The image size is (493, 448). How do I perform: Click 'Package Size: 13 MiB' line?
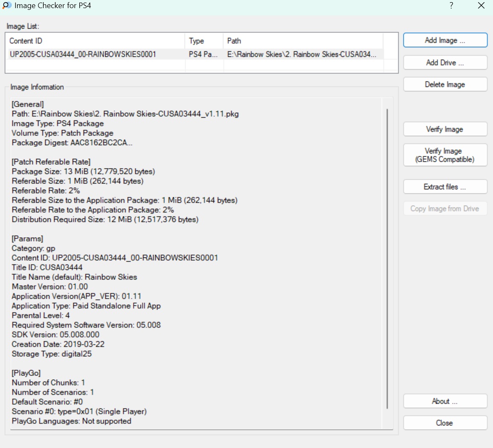(83, 172)
